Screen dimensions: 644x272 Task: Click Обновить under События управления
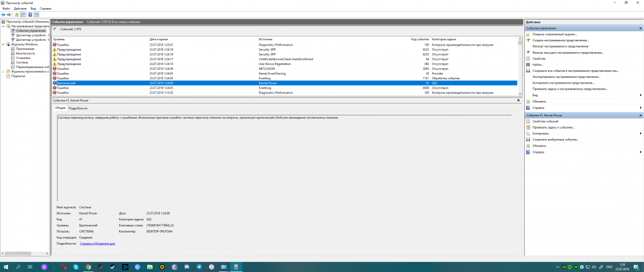(x=539, y=101)
